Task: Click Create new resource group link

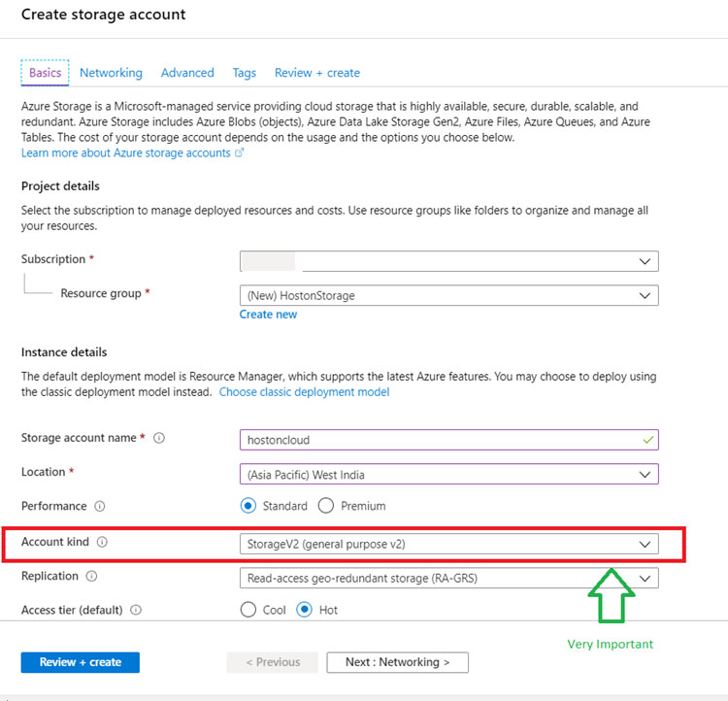Action: (x=269, y=315)
